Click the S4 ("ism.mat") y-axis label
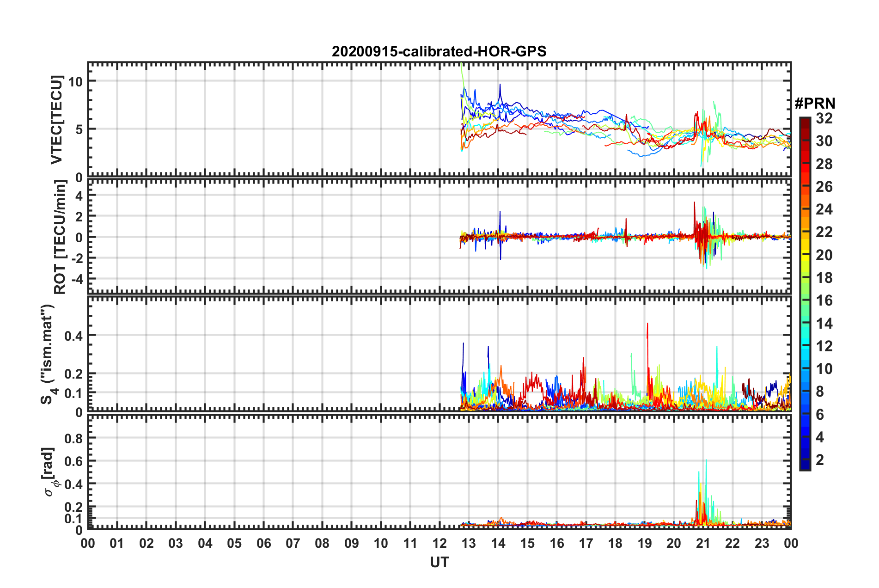Viewport: 879px width, 588px height. click(x=48, y=354)
